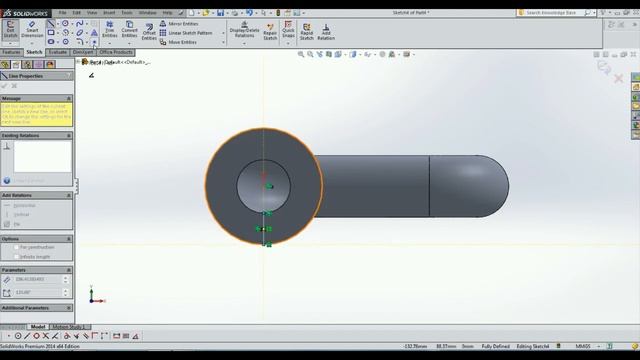Open Linear Sketch Pattern dropdown arrow
Image resolution: width=640 pixels, height=360 pixels.
pos(223,33)
